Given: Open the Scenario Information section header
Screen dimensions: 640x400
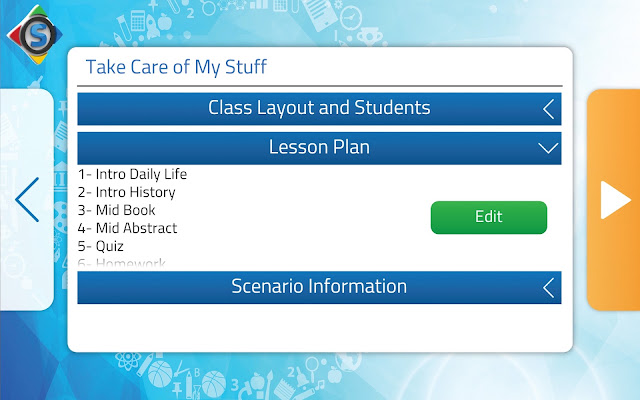Looking at the screenshot, I should click(x=319, y=287).
